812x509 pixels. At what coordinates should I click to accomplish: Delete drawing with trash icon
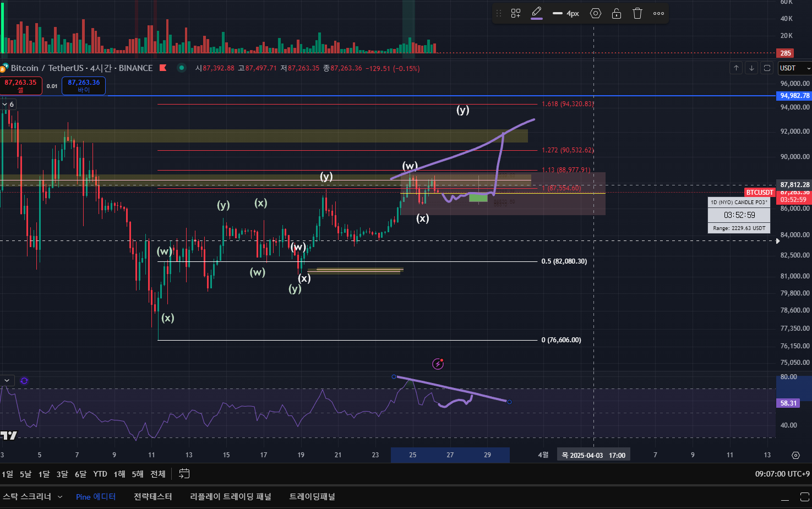point(637,13)
